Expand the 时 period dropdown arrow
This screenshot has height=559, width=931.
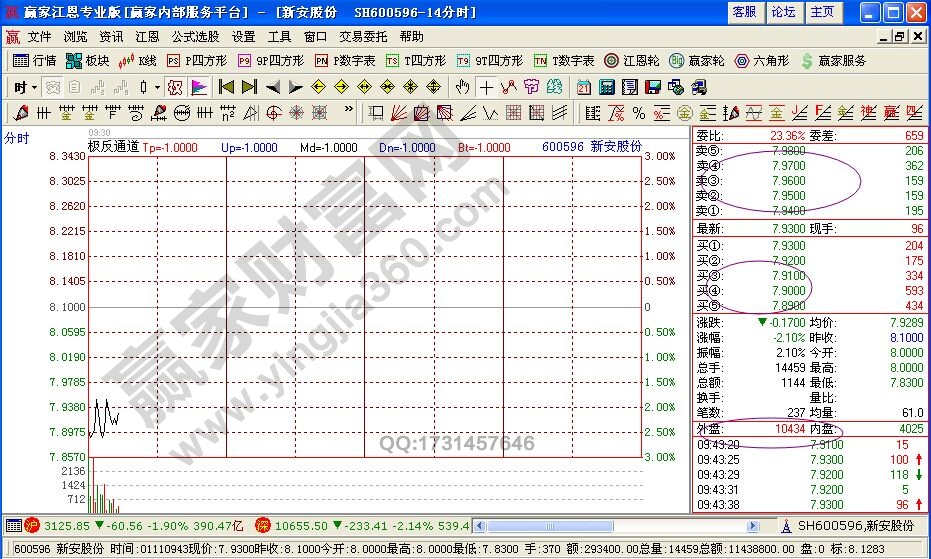coord(33,87)
